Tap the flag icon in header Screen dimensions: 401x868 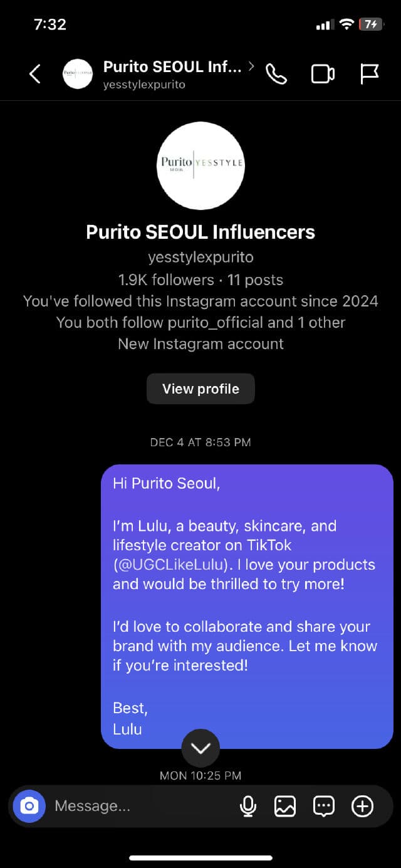click(370, 74)
